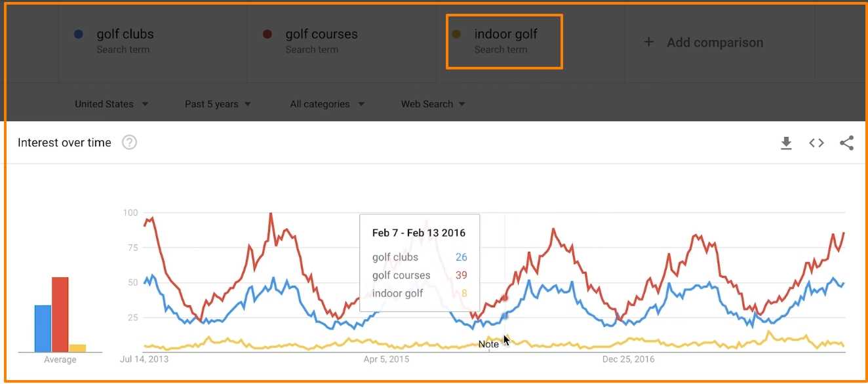The image size is (868, 384).
Task: Click the embed code icon
Action: pos(816,143)
